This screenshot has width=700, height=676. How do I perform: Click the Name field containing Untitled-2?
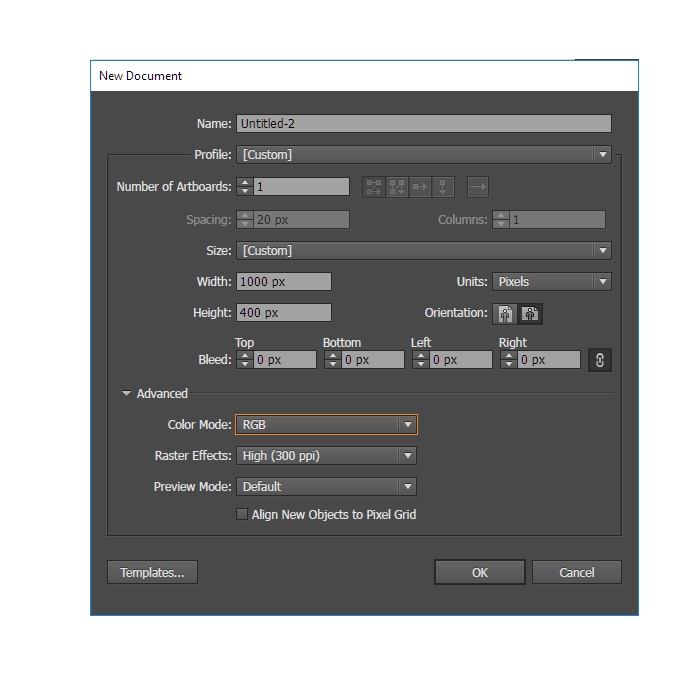[x=424, y=124]
